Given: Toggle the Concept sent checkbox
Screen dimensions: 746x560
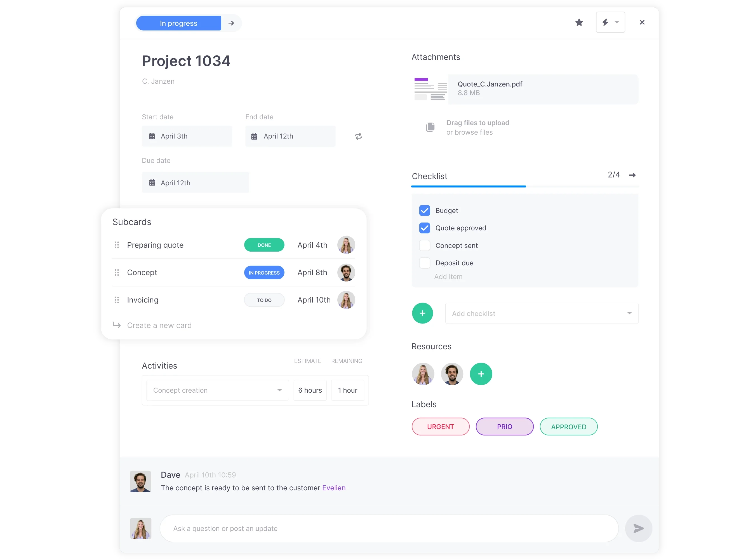Looking at the screenshot, I should tap(424, 245).
